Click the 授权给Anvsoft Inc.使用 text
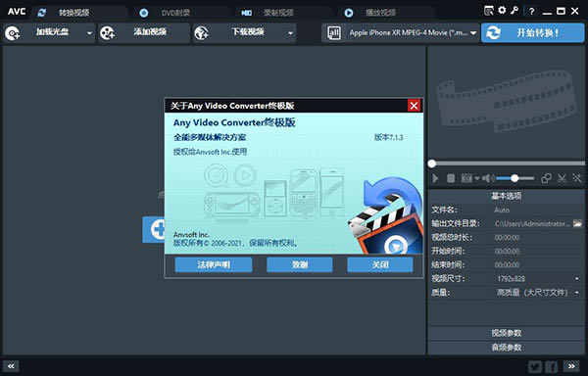 tap(210, 152)
